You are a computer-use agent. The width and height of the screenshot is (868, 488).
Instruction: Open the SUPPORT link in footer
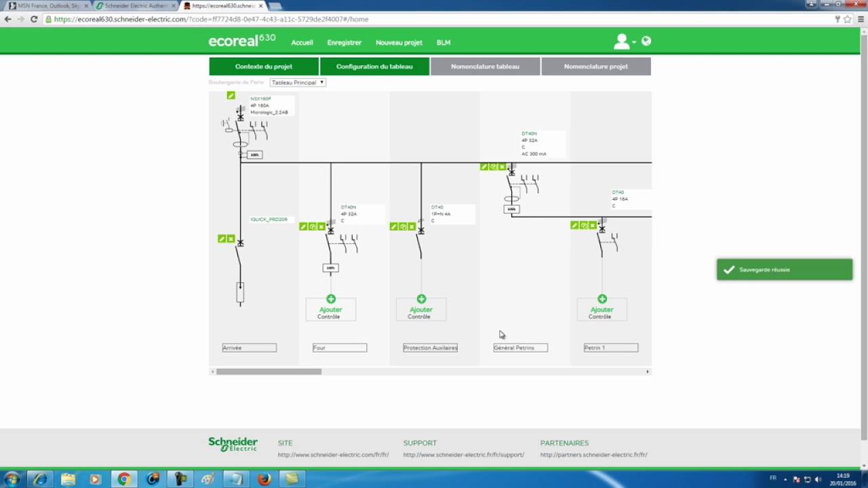464,455
